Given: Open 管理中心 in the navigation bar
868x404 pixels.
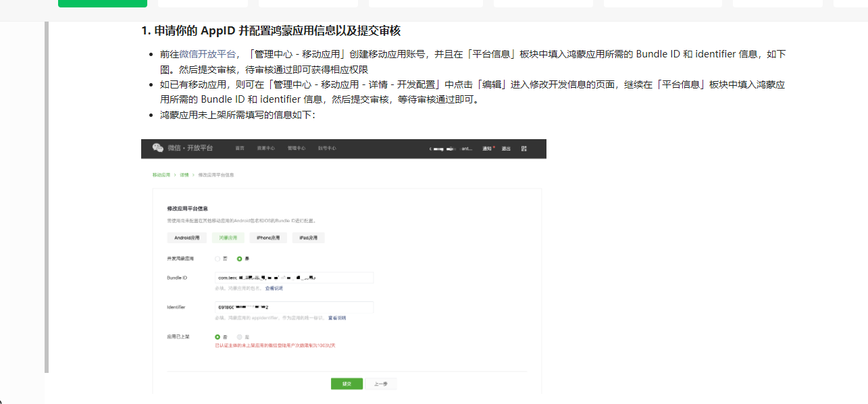Looking at the screenshot, I should coord(296,148).
